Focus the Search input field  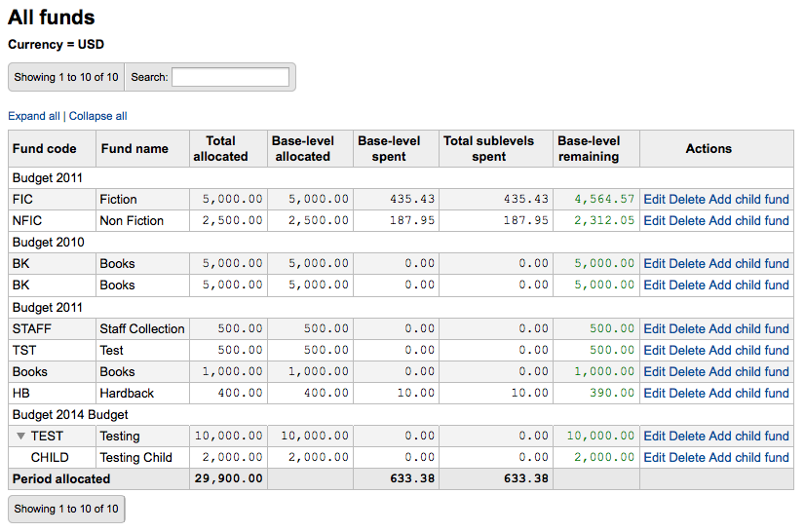(x=230, y=77)
